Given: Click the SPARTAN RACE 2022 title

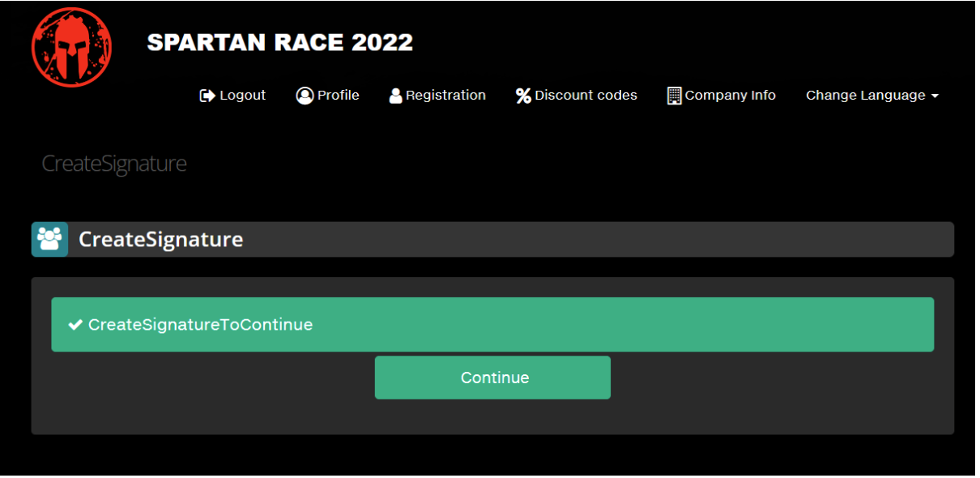Looking at the screenshot, I should [279, 42].
